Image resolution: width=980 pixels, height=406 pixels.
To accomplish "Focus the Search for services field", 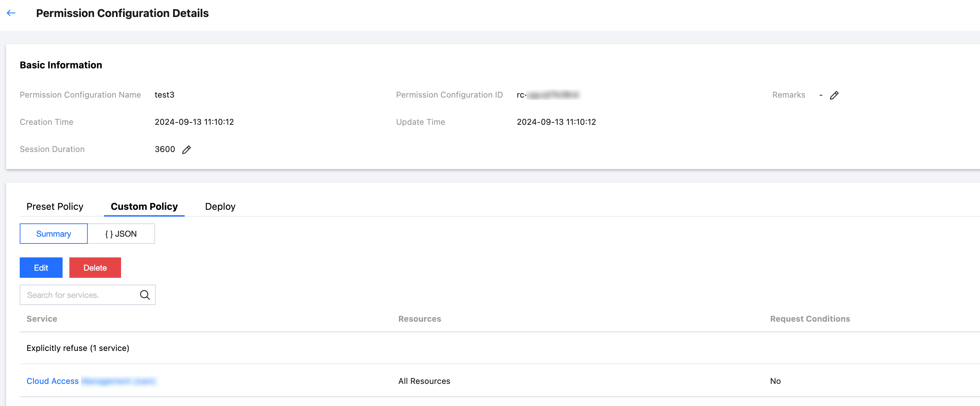I will [87, 295].
